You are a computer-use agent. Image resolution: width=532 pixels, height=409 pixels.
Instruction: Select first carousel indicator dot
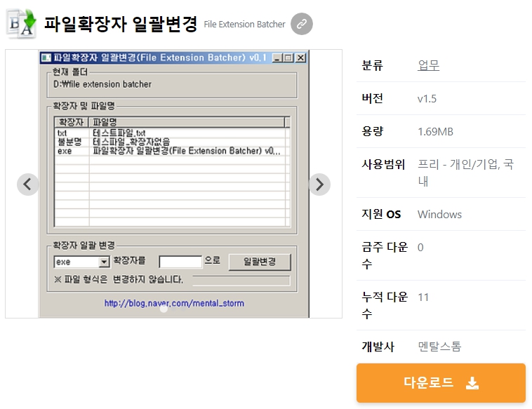point(164,309)
